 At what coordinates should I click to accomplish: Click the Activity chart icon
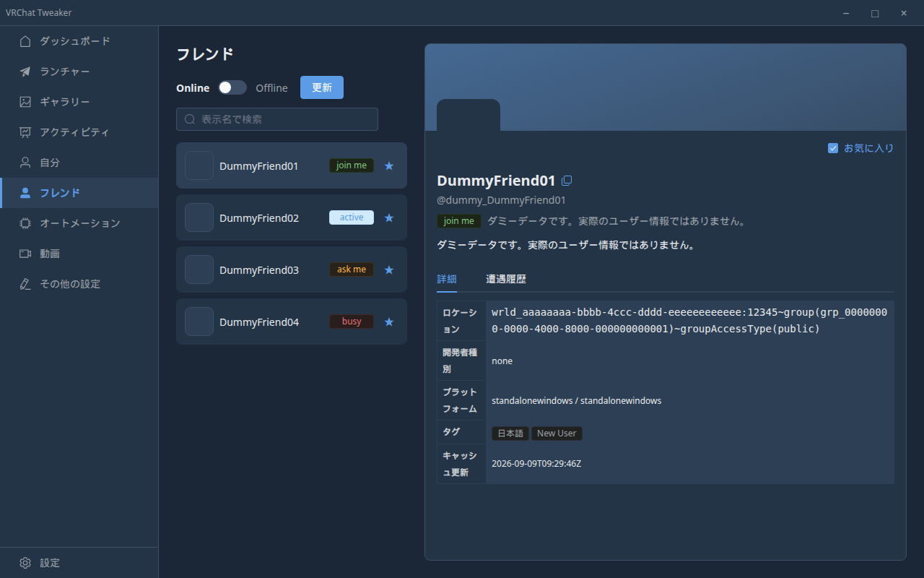(x=25, y=132)
